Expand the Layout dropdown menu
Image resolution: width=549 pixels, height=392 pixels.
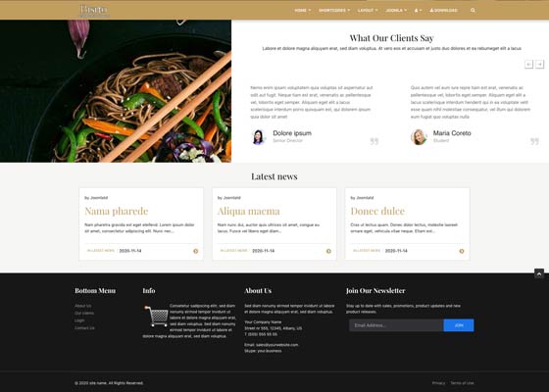click(368, 10)
